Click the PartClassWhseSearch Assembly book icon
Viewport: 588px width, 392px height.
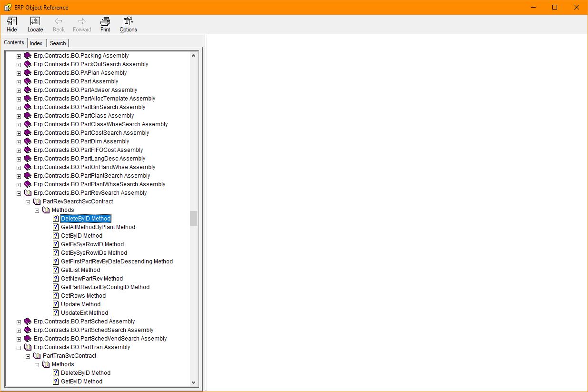pos(28,124)
